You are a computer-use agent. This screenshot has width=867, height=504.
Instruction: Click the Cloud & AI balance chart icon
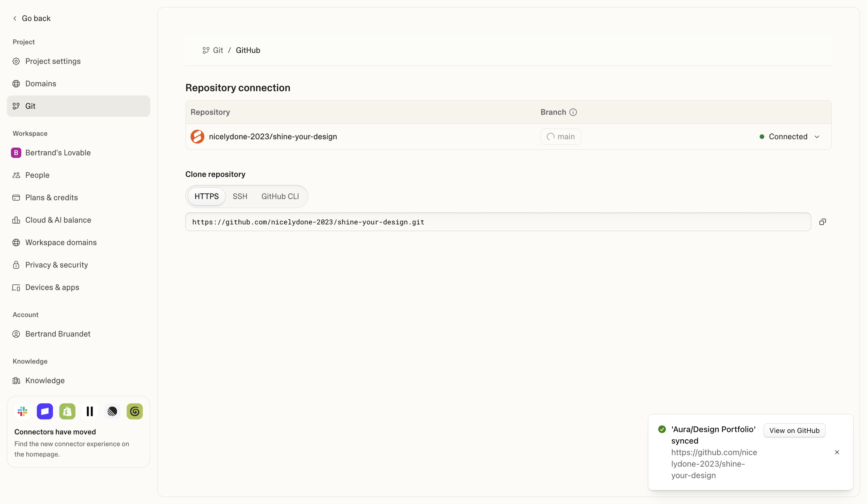[16, 220]
